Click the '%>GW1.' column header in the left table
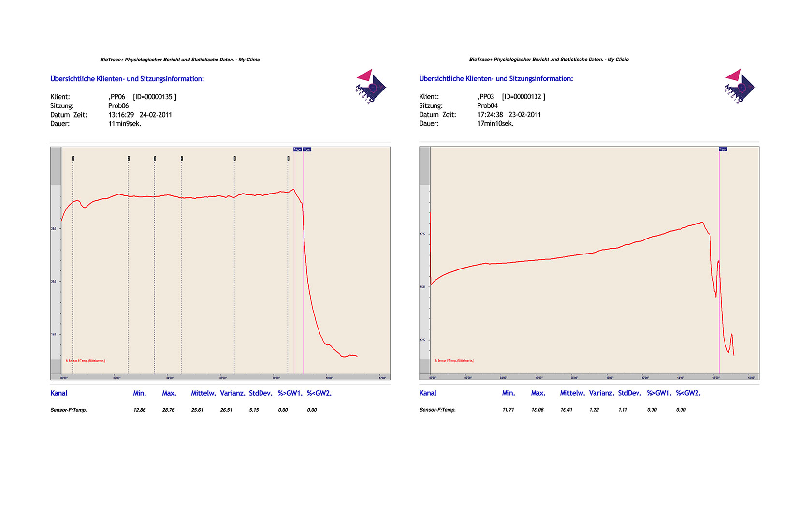Viewport: 812px width, 508px height. [x=290, y=393]
